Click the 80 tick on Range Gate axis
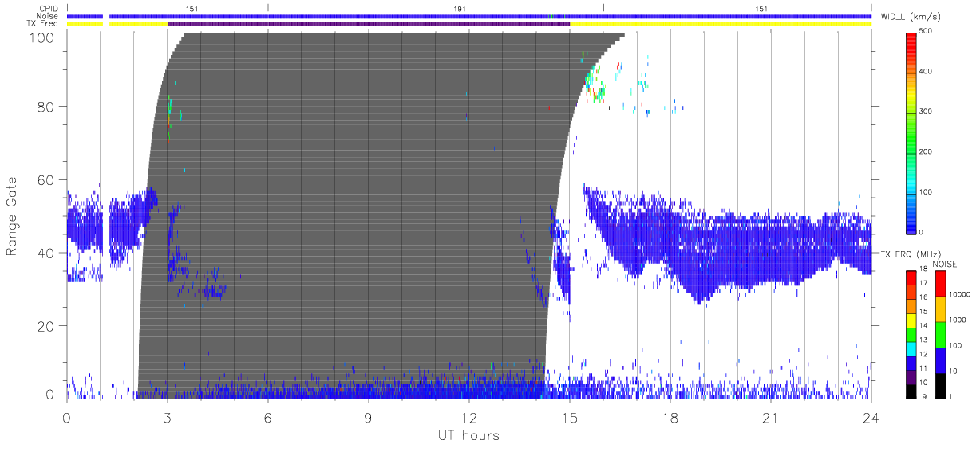Viewport: 980px width, 452px height. (47, 106)
